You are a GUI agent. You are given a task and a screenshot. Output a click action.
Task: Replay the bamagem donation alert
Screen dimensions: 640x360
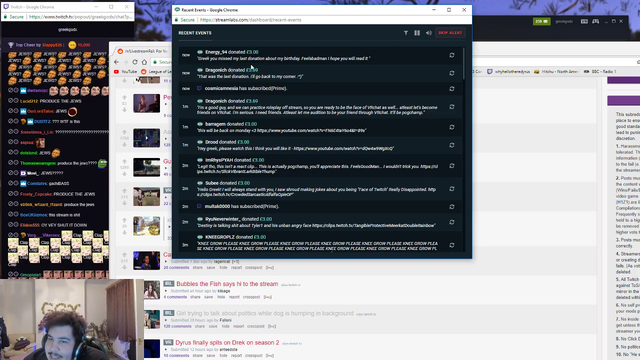pyautogui.click(x=452, y=127)
